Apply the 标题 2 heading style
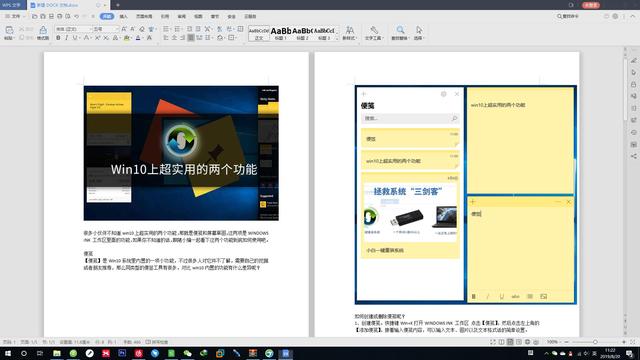This screenshot has height=360, width=640. point(302,33)
